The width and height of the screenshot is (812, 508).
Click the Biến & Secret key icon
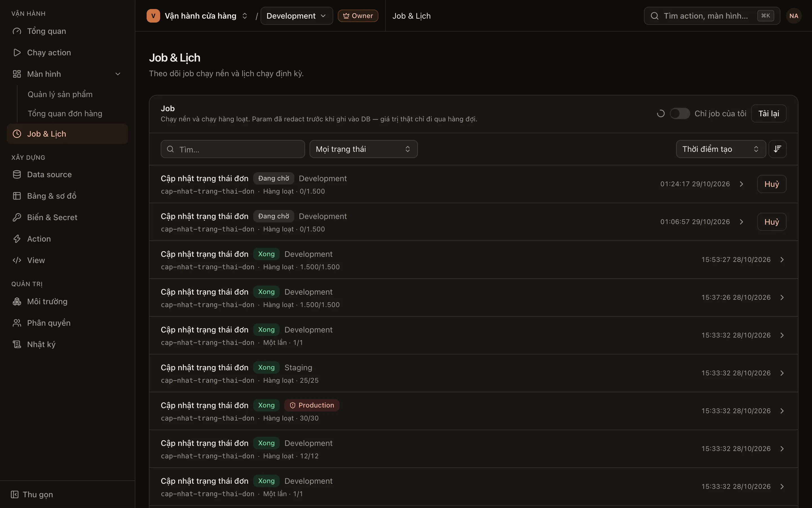[17, 217]
